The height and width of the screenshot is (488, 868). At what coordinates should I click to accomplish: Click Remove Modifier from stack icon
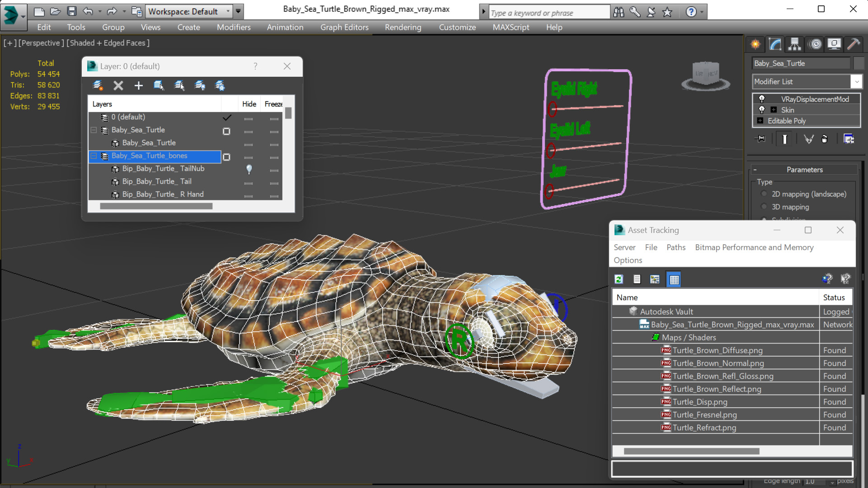tap(825, 139)
